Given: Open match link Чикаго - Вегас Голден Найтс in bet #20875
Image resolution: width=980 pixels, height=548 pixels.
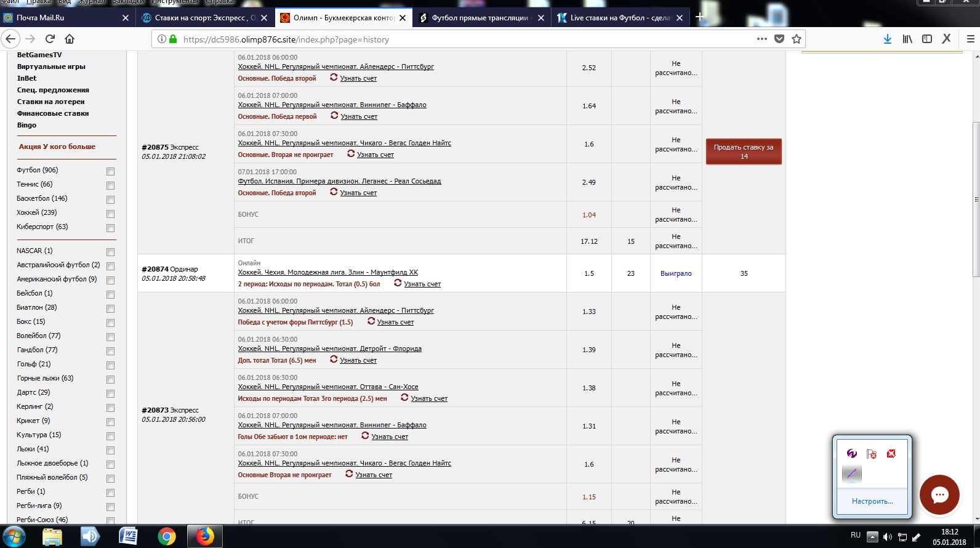Looking at the screenshot, I should pyautogui.click(x=345, y=143).
